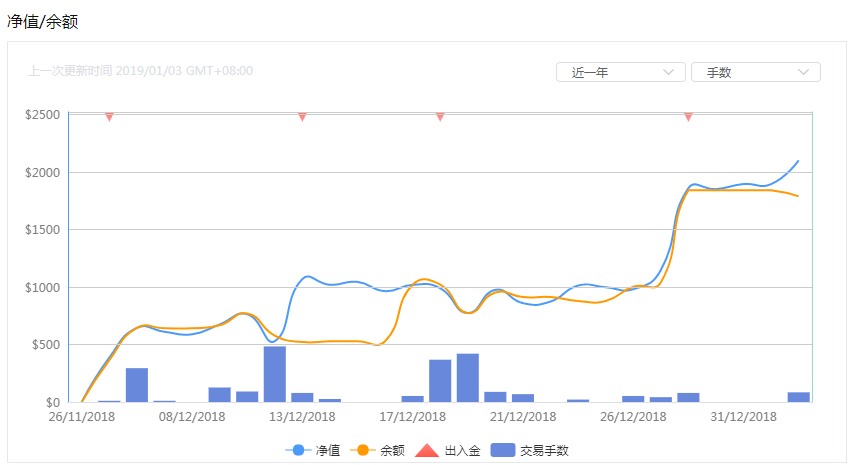The width and height of the screenshot is (853, 465).
Task: Toggle the 净值 legend series
Action: 313,450
